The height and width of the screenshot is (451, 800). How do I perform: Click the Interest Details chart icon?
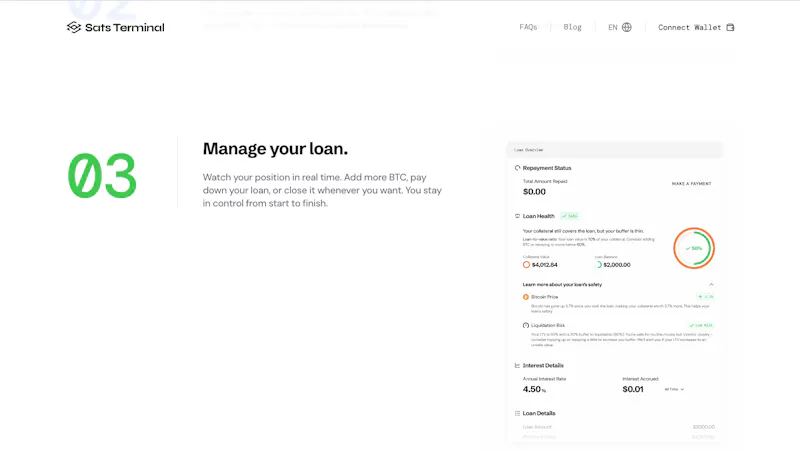tap(517, 365)
